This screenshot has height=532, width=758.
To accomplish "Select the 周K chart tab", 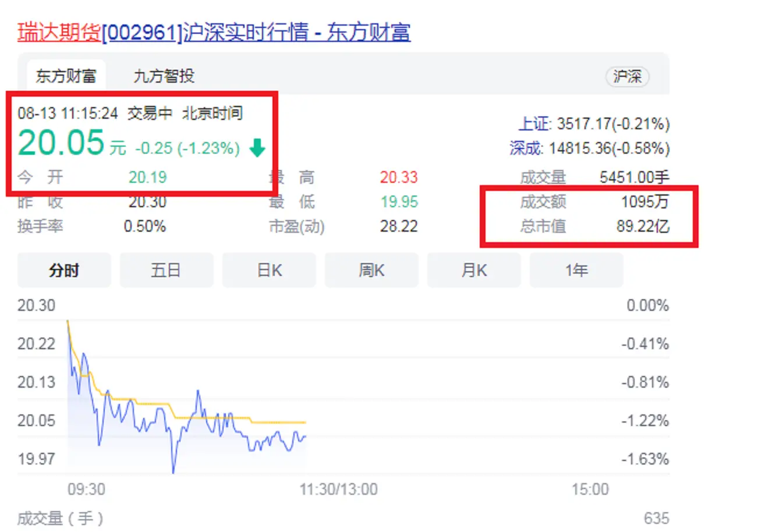I will tap(371, 270).
